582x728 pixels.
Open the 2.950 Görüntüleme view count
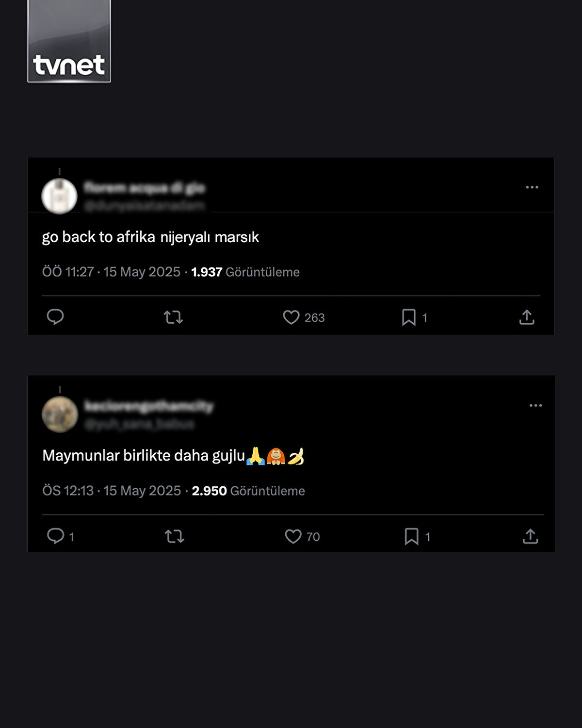click(x=248, y=491)
